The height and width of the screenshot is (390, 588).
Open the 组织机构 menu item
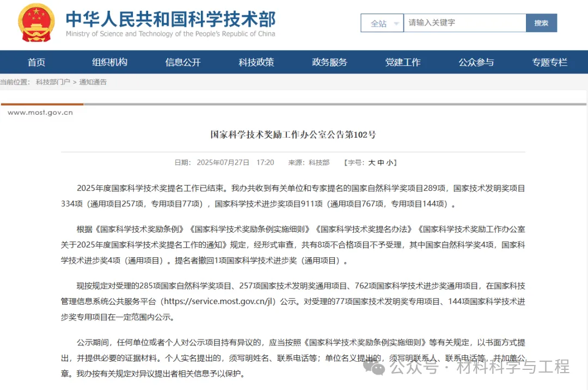(109, 62)
